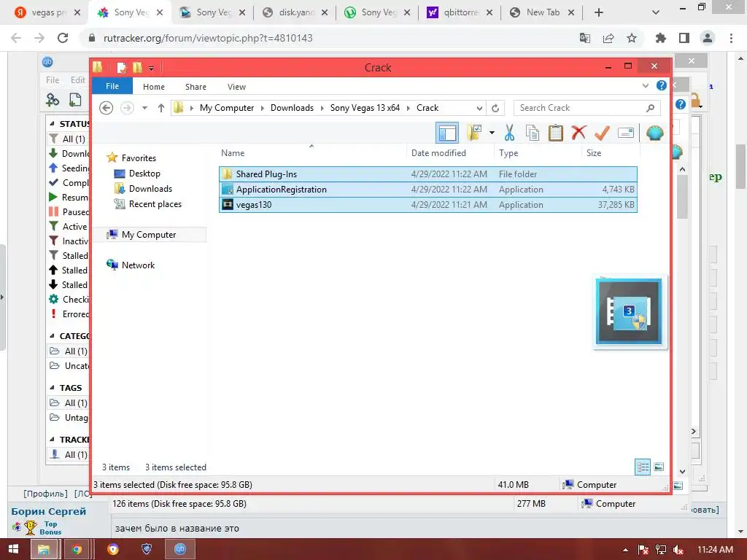This screenshot has width=747, height=560.
Task: Customize Quick Access Toolbar dropdown arrow
Action: (x=151, y=68)
